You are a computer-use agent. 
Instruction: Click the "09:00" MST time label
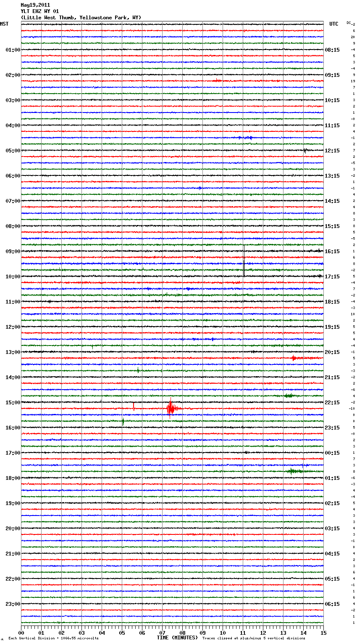coord(13,251)
